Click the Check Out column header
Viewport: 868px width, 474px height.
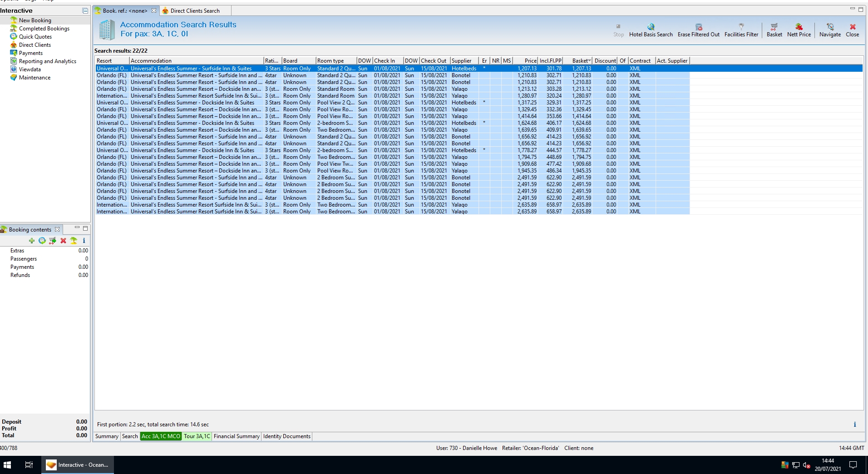[434, 61]
